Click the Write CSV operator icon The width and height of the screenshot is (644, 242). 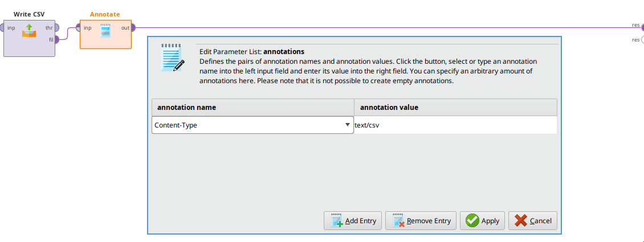[29, 30]
